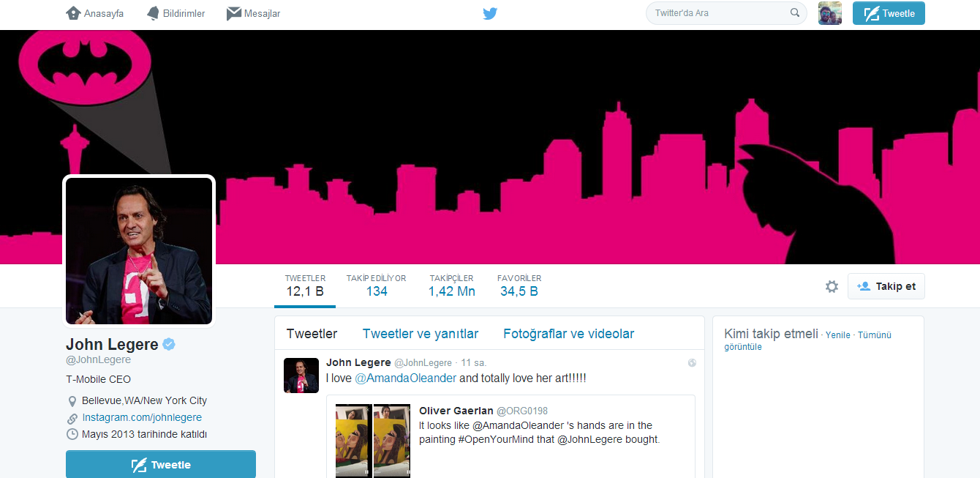
Task: Switch to Fotoğraflar ve videolar tab
Action: [x=569, y=334]
